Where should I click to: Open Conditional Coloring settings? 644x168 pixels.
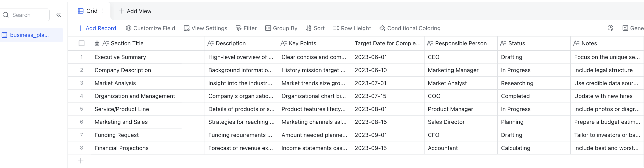[x=410, y=28]
